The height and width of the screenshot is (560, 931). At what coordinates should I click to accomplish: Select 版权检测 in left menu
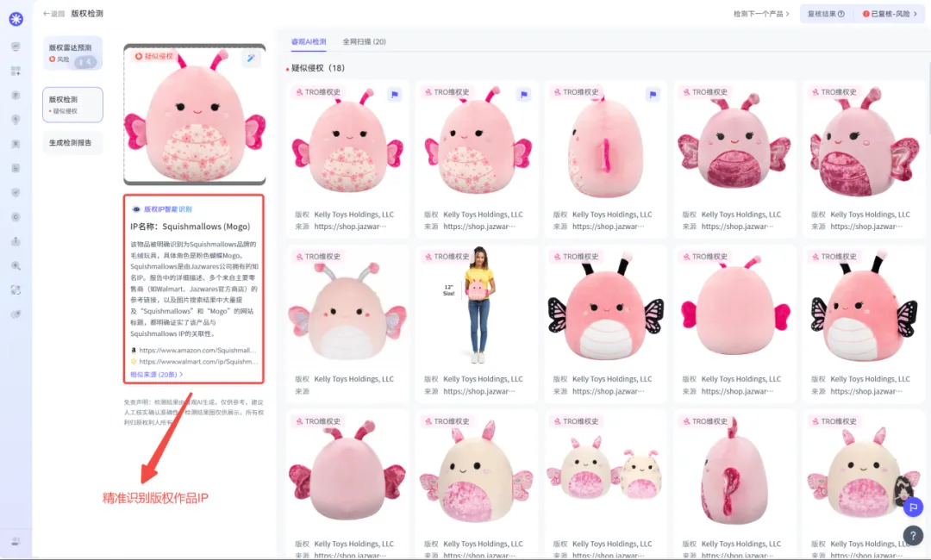point(72,105)
